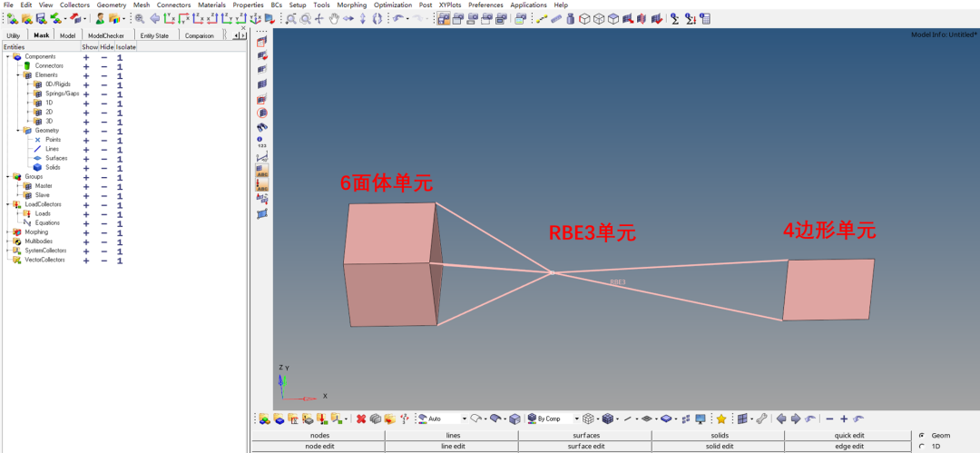The image size is (980, 453).
Task: Click the red X delete icon
Action: (x=360, y=419)
